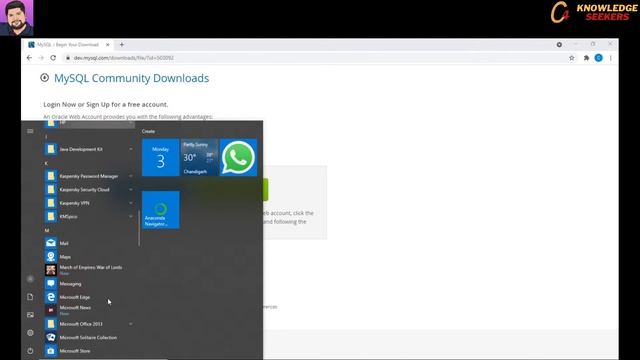Select the MySQL Begin Your Download tab
640x360 pixels.
(x=68, y=45)
